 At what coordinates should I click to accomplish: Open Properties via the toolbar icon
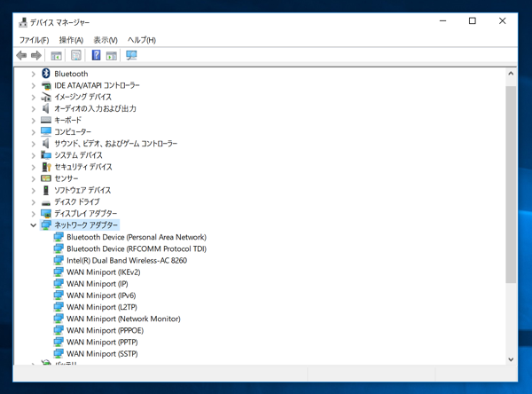pos(76,55)
